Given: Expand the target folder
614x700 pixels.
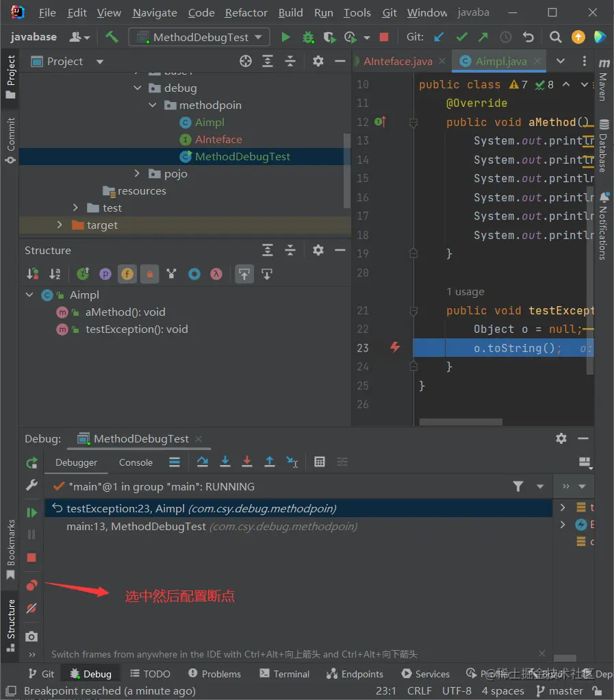Looking at the screenshot, I should click(60, 225).
